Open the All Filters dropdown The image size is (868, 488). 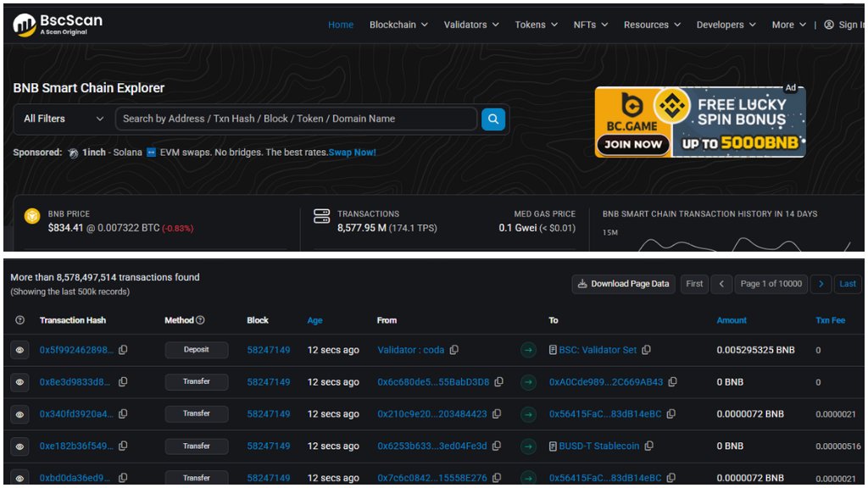pyautogui.click(x=63, y=119)
